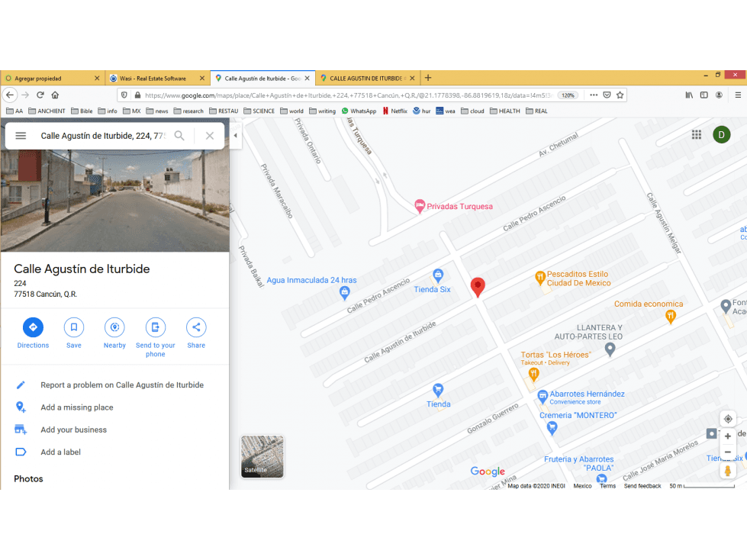Open the Google apps grid icon
Screen dimensions: 747x560
point(697,135)
